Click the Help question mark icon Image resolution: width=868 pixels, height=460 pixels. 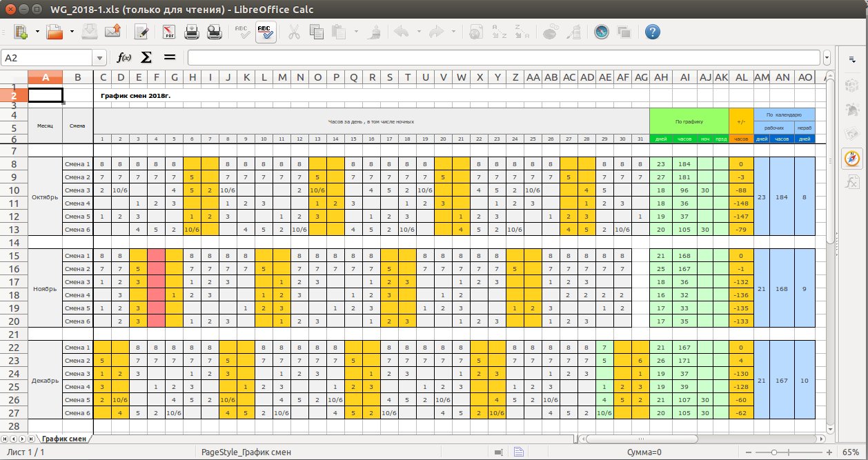coord(652,32)
